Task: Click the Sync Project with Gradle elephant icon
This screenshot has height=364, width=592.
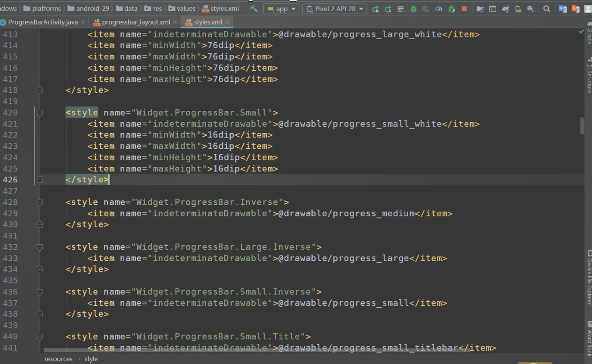Action: pyautogui.click(x=506, y=9)
